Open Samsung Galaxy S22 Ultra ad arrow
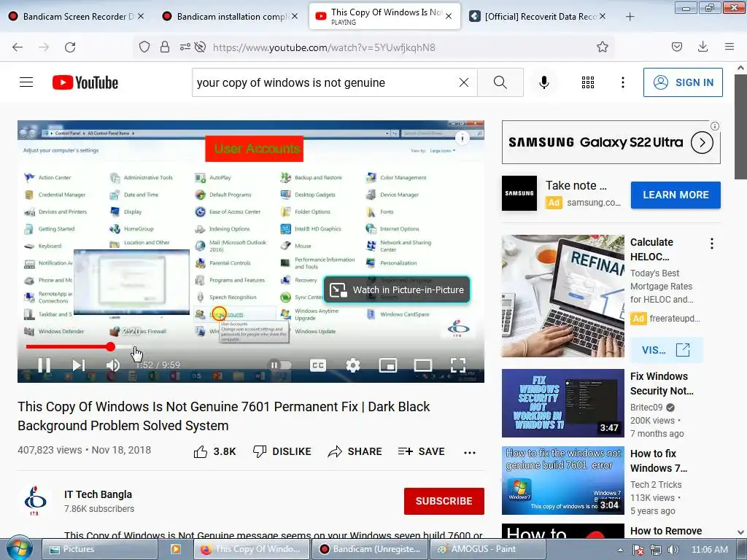The height and width of the screenshot is (560, 747). (x=702, y=142)
